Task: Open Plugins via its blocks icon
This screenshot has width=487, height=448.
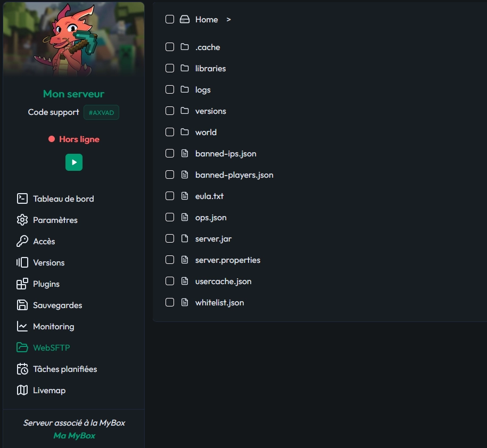Action: coord(22,284)
